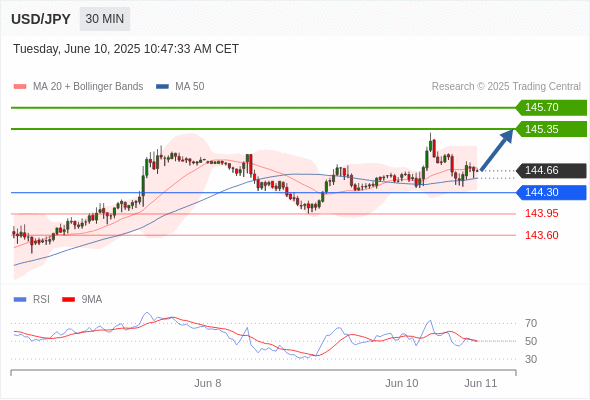Click the blue upward forecast arrow
Viewport: 590px width, 400px height.
tap(497, 150)
